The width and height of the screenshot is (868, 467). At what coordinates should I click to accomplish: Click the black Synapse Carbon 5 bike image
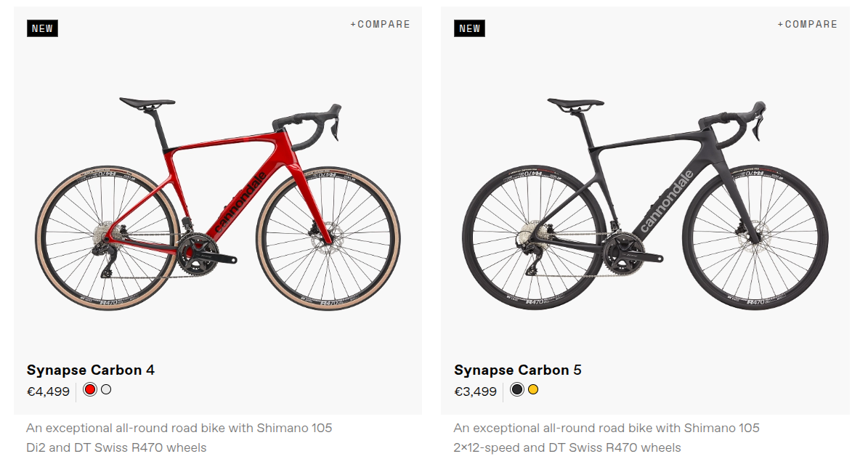(645, 203)
